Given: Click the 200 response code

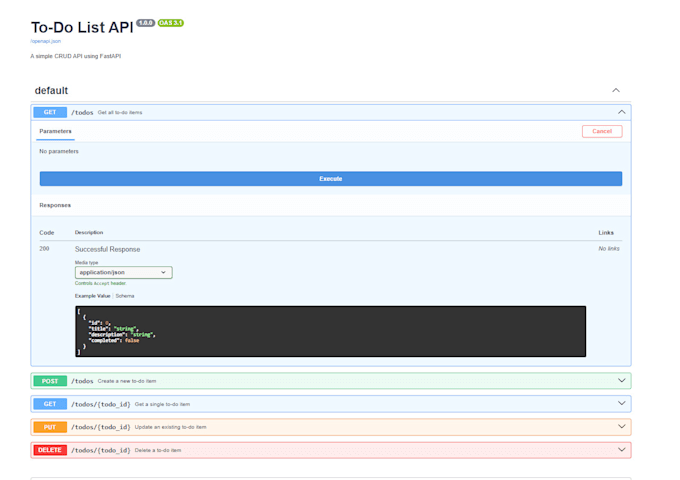Looking at the screenshot, I should coord(44,248).
